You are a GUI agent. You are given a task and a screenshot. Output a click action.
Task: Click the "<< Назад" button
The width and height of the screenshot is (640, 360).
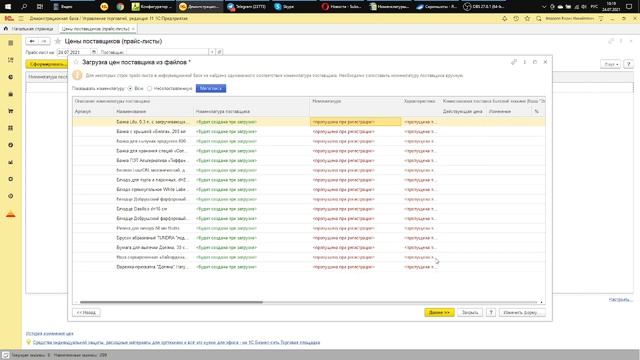[x=86, y=313]
